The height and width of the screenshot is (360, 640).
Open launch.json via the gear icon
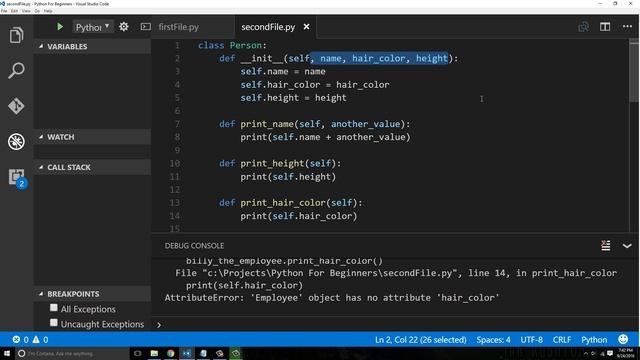point(124,27)
